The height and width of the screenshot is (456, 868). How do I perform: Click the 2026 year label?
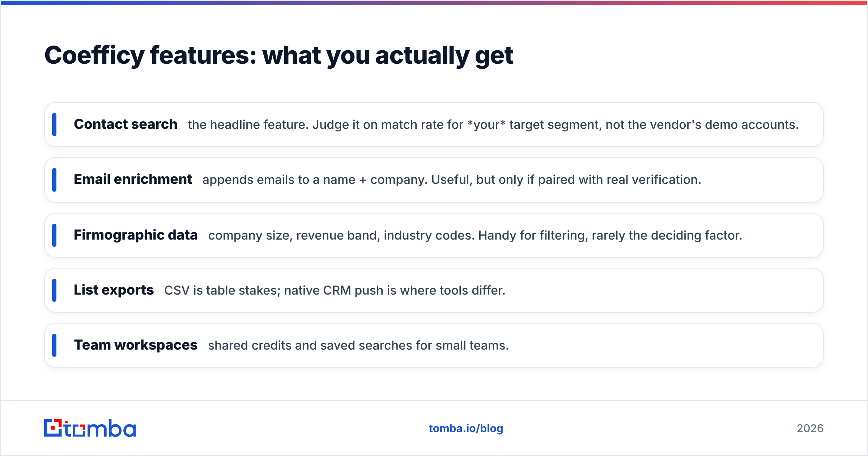[810, 428]
